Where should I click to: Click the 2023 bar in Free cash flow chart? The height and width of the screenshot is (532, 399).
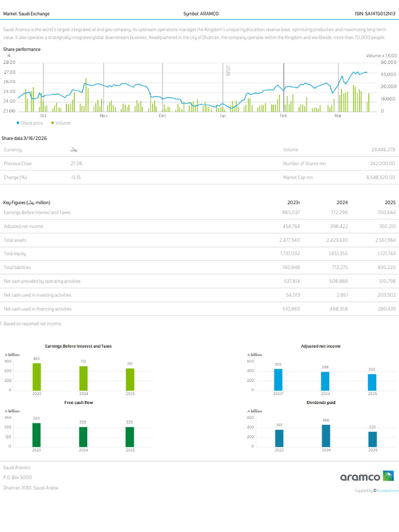pyautogui.click(x=36, y=435)
